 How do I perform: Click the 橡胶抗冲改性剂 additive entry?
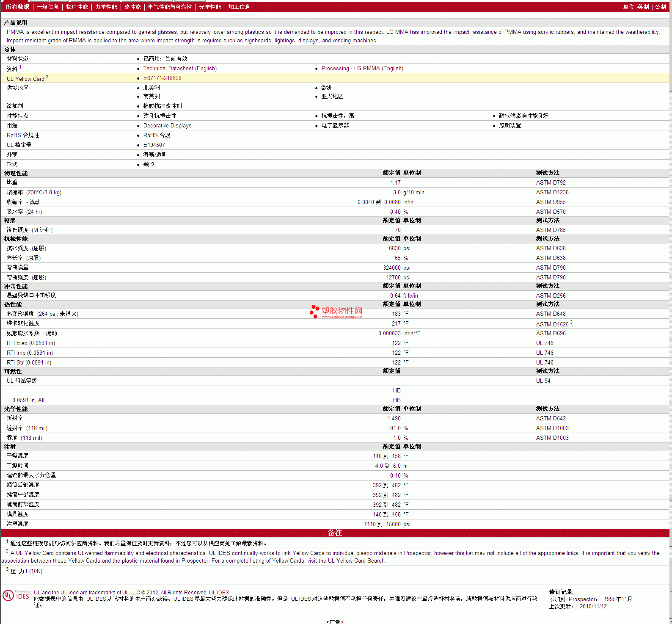tap(162, 106)
